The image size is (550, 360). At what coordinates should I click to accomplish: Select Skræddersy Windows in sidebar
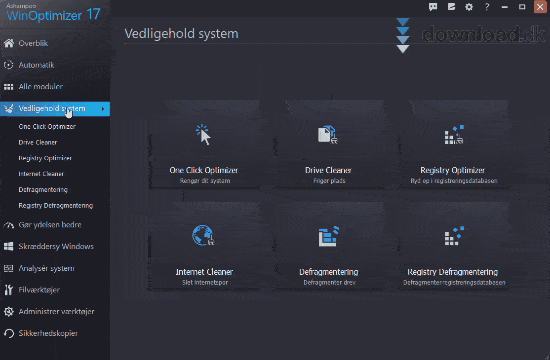pos(56,246)
